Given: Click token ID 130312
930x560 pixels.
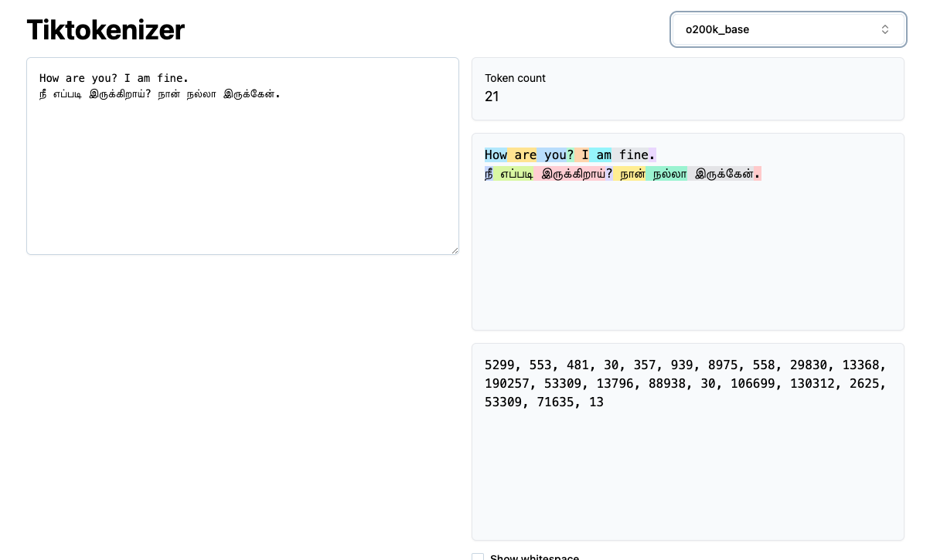Looking at the screenshot, I should coord(812,384).
